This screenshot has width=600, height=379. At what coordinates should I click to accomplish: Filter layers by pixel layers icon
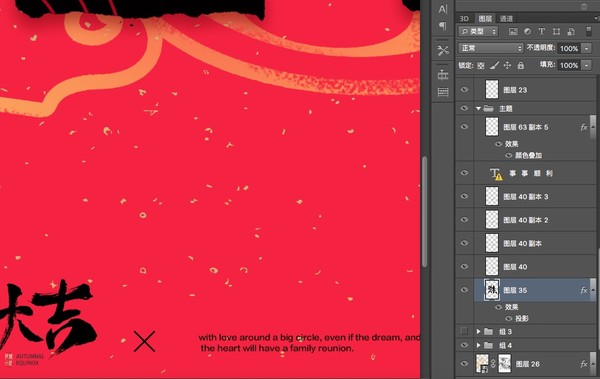pyautogui.click(x=513, y=31)
